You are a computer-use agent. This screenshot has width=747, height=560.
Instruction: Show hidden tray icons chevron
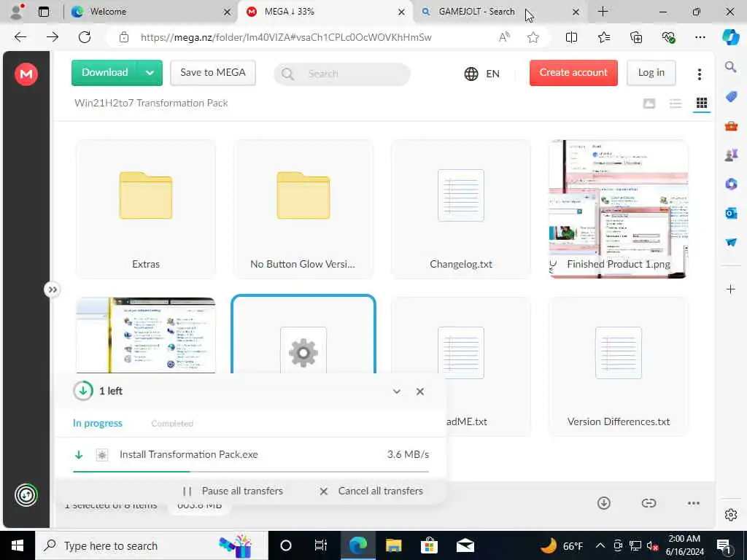tap(600, 545)
